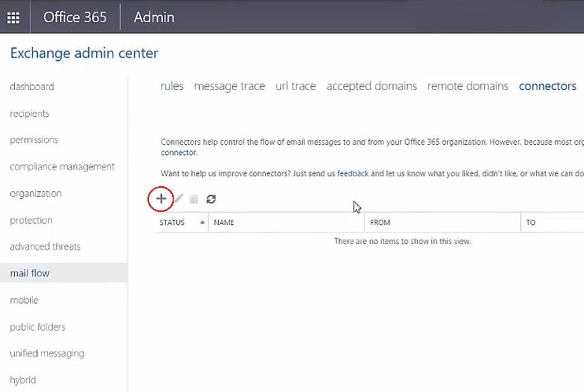The height and width of the screenshot is (392, 584).
Task: Go to public folders section
Action: click(x=38, y=327)
